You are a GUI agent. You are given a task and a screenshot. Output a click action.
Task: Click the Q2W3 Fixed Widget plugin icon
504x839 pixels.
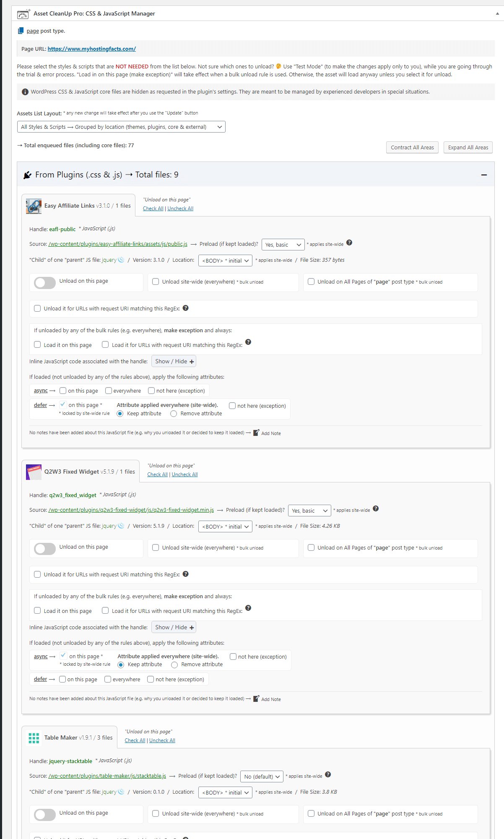coord(34,472)
